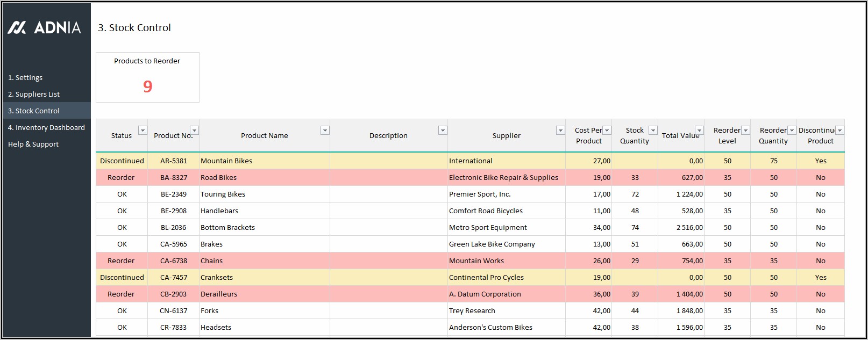Open the Description column filter arrow
The width and height of the screenshot is (868, 340).
pyautogui.click(x=442, y=131)
